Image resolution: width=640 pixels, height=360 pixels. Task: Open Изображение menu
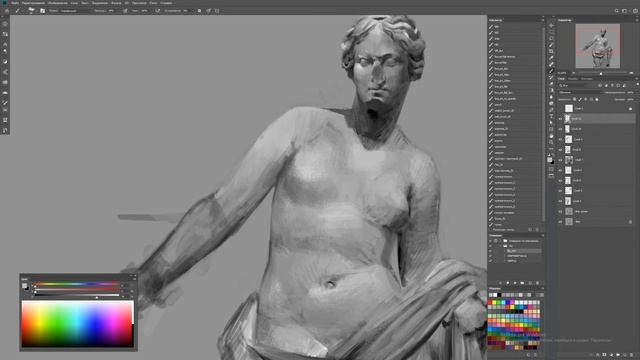[58, 3]
